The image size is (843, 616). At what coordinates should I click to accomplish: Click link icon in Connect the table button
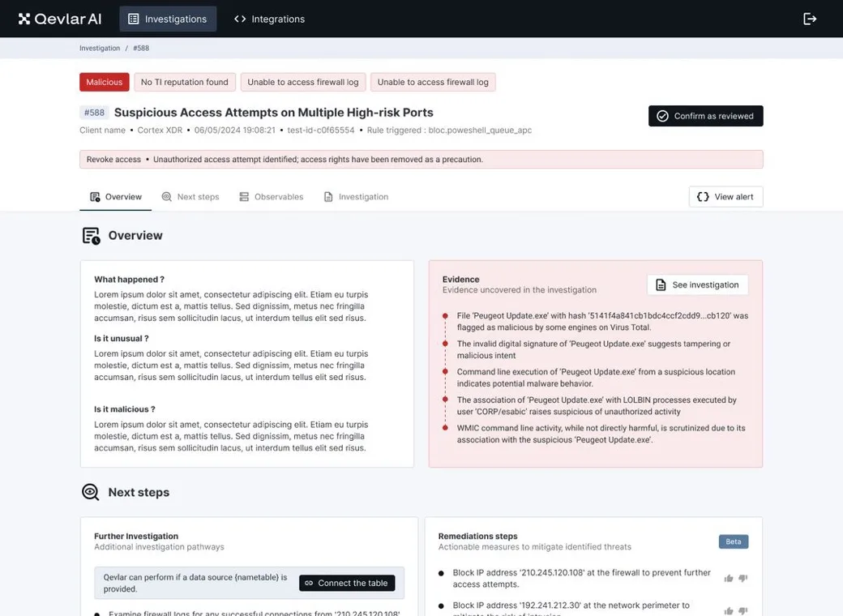(309, 584)
